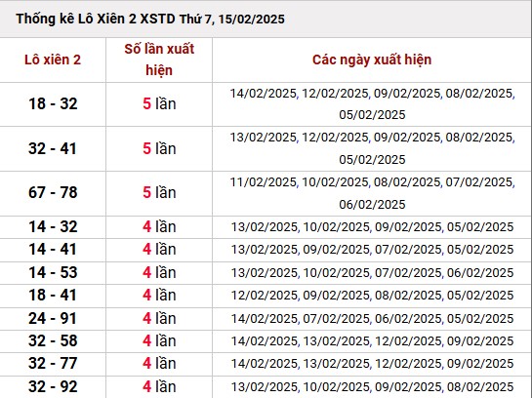
Task: Click the 14 - 41 pair cell
Action: 53,249
